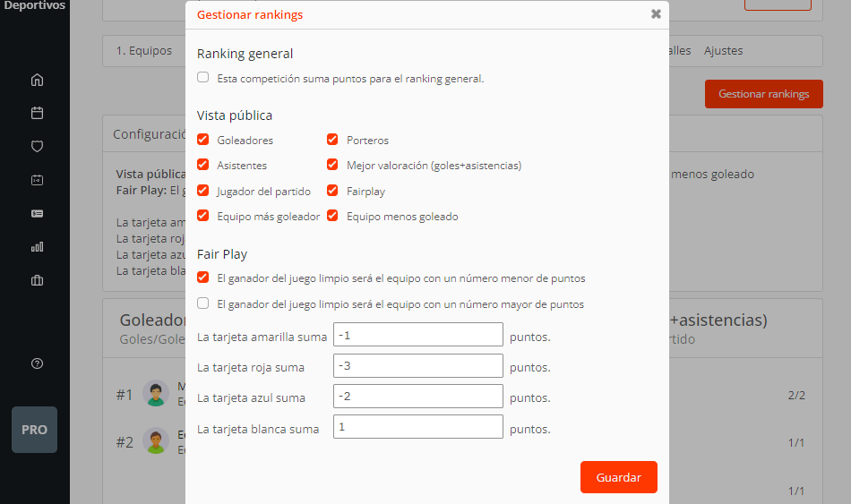Focus the tarjeta blanca points field

(417, 427)
